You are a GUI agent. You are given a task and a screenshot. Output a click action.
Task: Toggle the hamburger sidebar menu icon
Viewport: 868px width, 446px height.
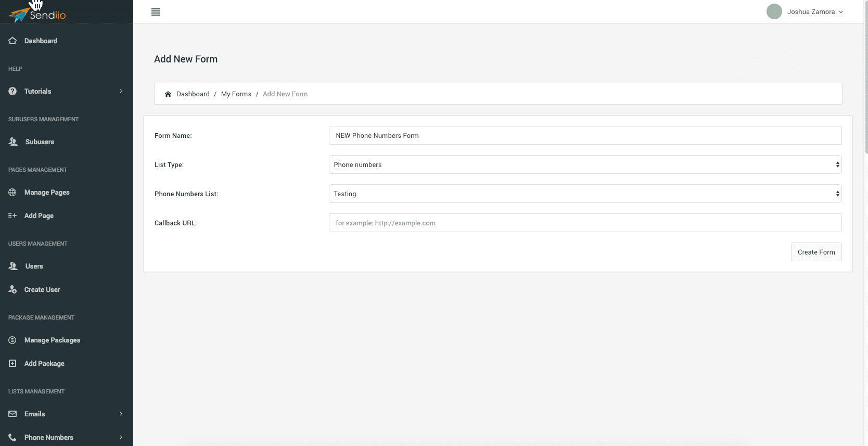tap(156, 12)
